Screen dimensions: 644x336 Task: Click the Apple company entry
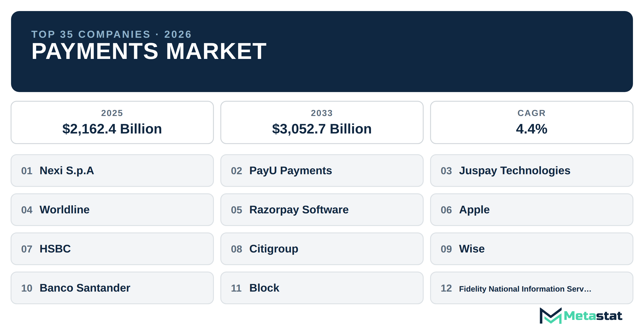click(x=532, y=210)
